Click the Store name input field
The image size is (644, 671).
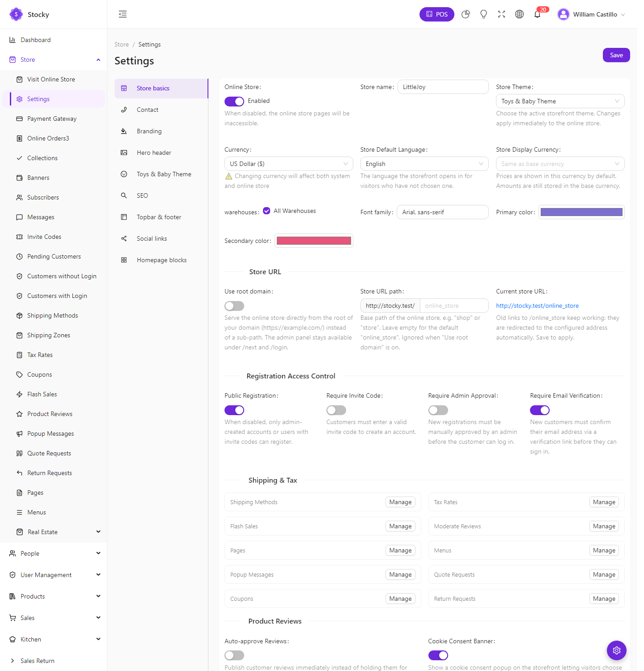[x=443, y=87]
